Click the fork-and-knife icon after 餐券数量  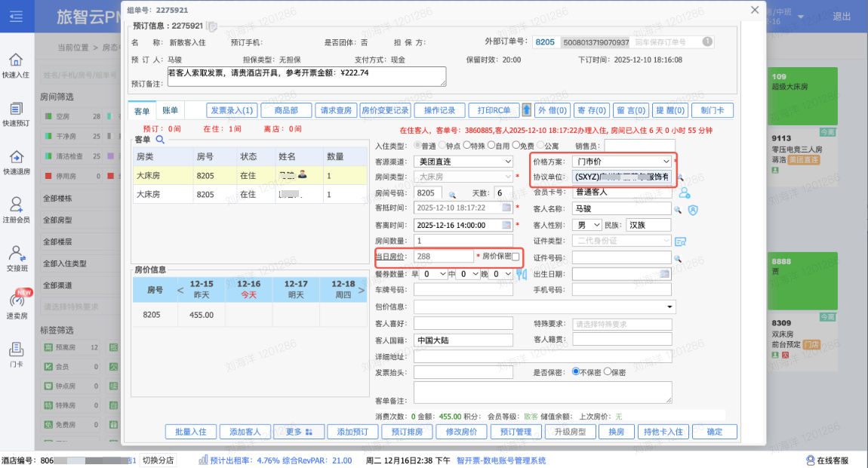521,274
